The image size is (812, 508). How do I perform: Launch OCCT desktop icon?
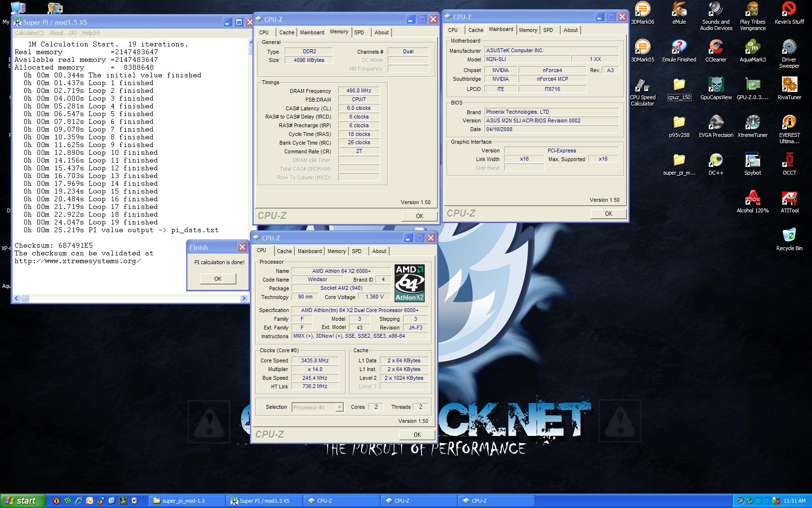[x=789, y=164]
